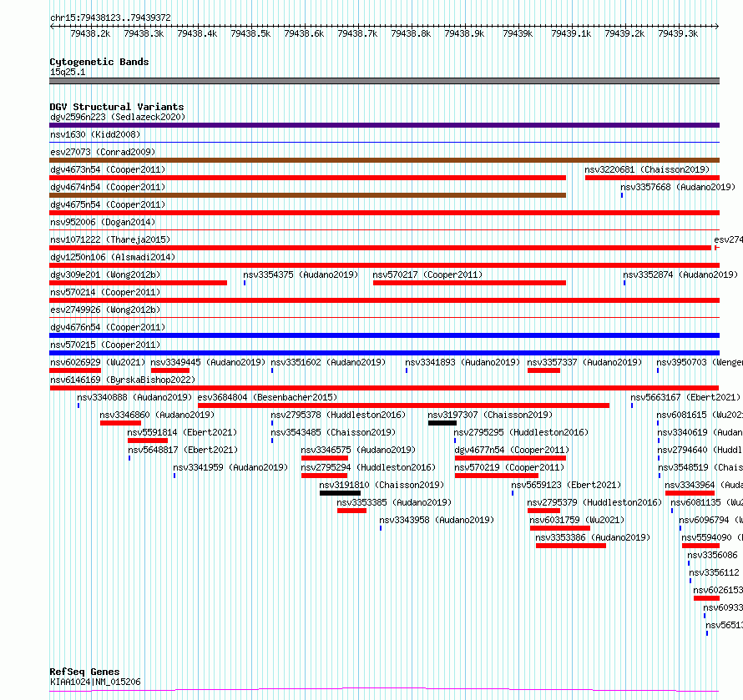The height and width of the screenshot is (700, 743).
Task: Select nsv3353386 (Audano2019) label
Action: pyautogui.click(x=593, y=537)
